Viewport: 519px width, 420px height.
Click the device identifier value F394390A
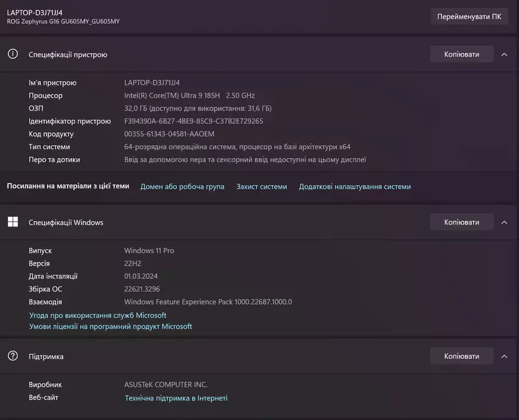[194, 121]
